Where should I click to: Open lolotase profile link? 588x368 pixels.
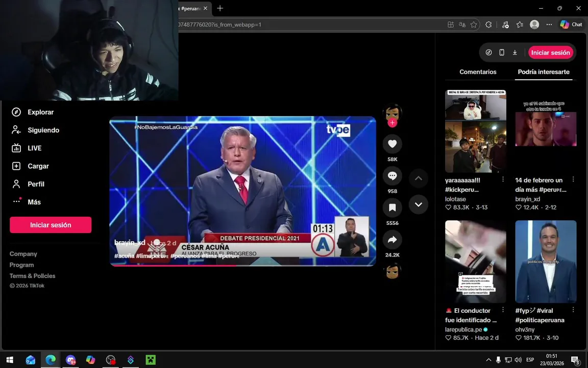[x=455, y=199]
